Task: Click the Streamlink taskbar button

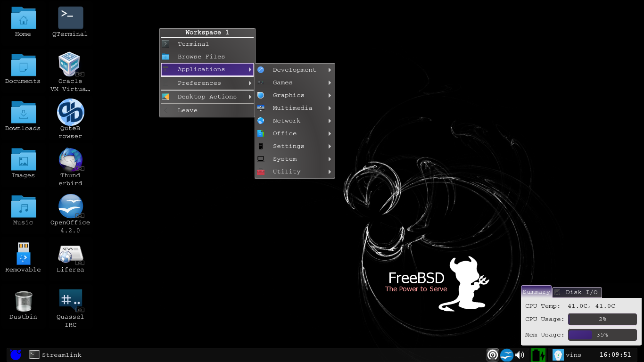Action: (55, 355)
